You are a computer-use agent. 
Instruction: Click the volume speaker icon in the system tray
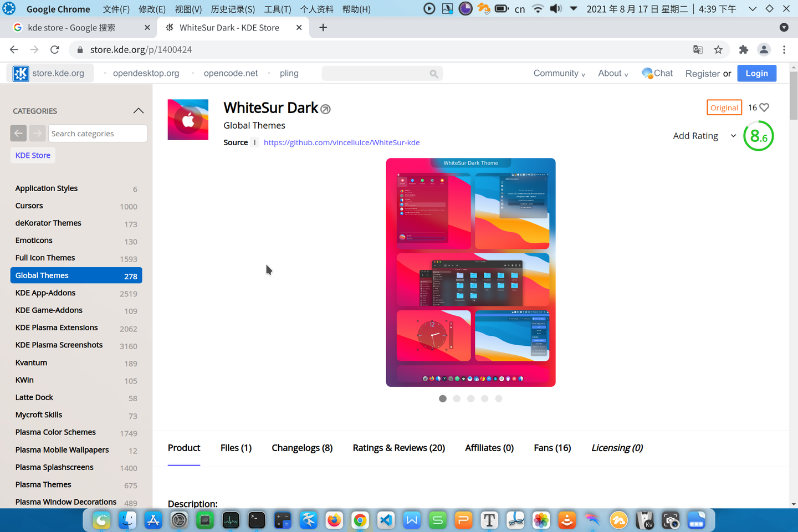click(x=555, y=9)
